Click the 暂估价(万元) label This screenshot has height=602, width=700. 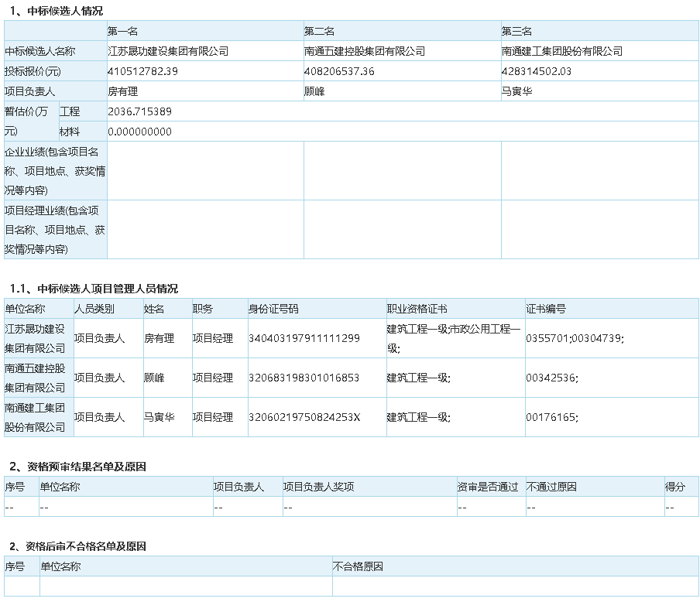click(26, 121)
